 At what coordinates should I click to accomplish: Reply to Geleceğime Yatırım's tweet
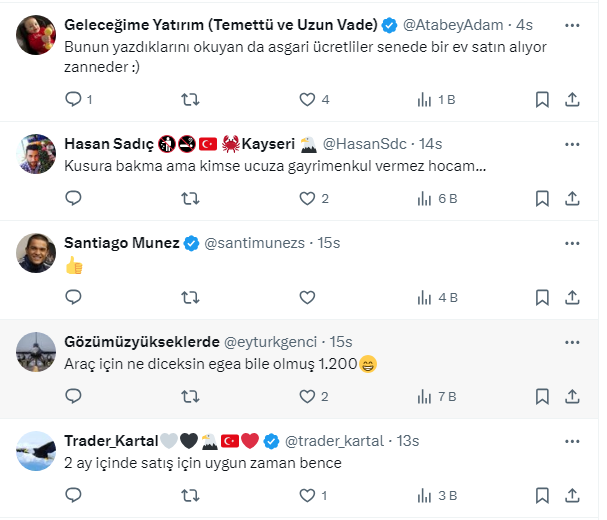(x=73, y=99)
